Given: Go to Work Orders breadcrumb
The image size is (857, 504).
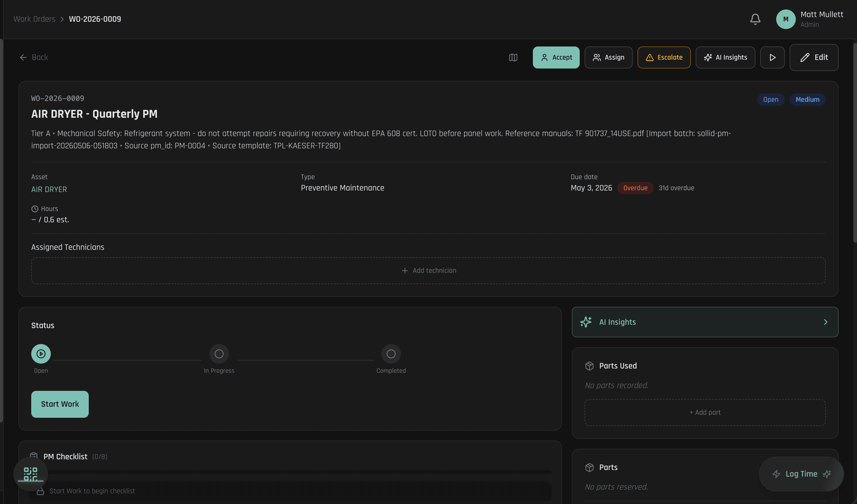Looking at the screenshot, I should point(34,19).
